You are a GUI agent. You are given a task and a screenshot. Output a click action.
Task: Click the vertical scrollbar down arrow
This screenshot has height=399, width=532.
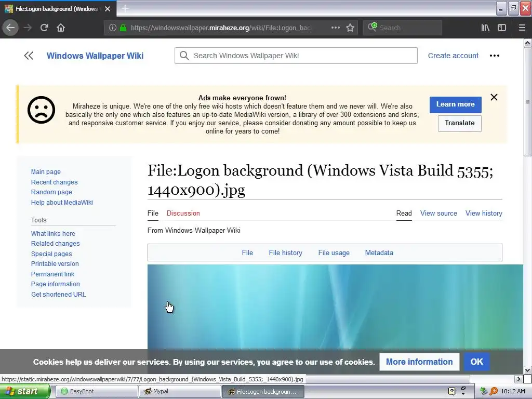[528, 370]
